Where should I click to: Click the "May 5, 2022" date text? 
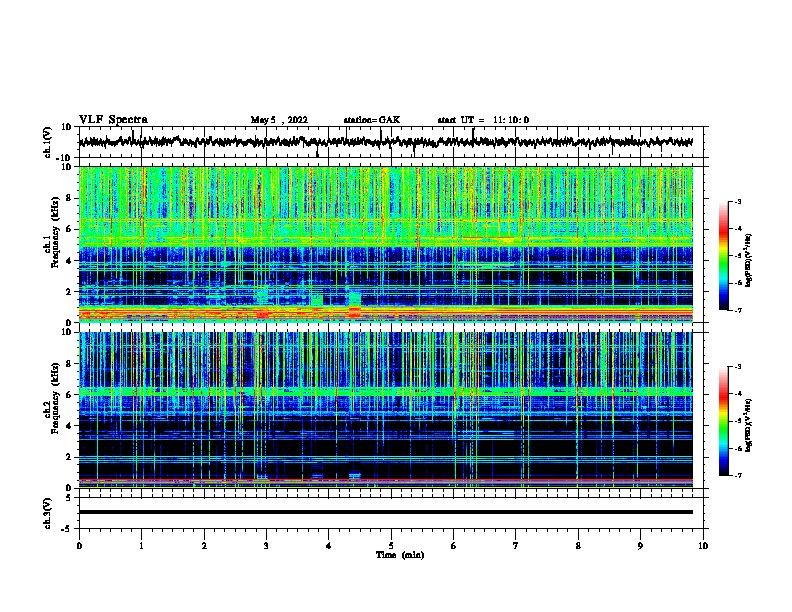(279, 120)
